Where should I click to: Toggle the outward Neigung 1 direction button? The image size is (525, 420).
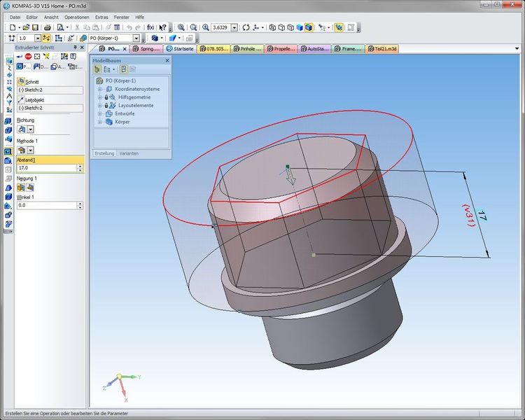[x=30, y=188]
